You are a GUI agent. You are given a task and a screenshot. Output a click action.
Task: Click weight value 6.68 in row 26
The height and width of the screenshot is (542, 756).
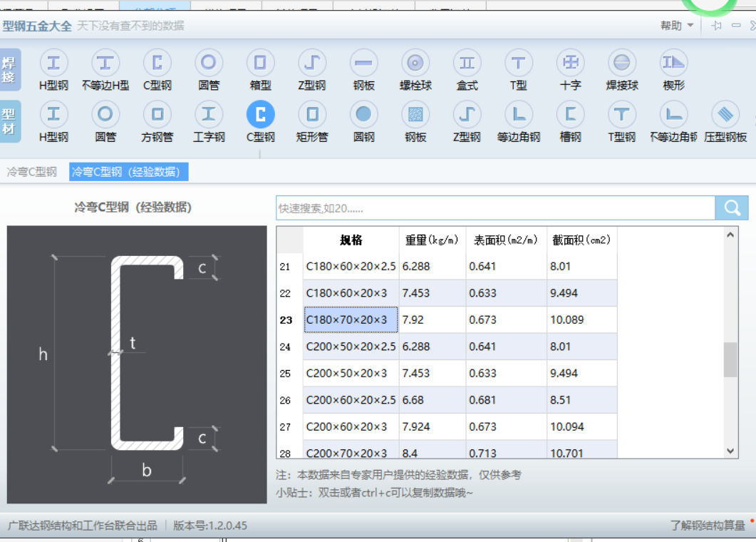pyautogui.click(x=432, y=400)
